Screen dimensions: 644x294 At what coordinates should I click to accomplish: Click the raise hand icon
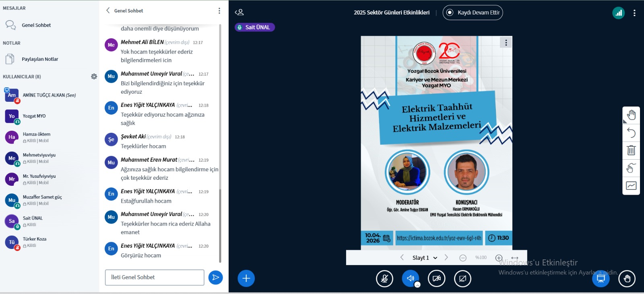click(627, 278)
